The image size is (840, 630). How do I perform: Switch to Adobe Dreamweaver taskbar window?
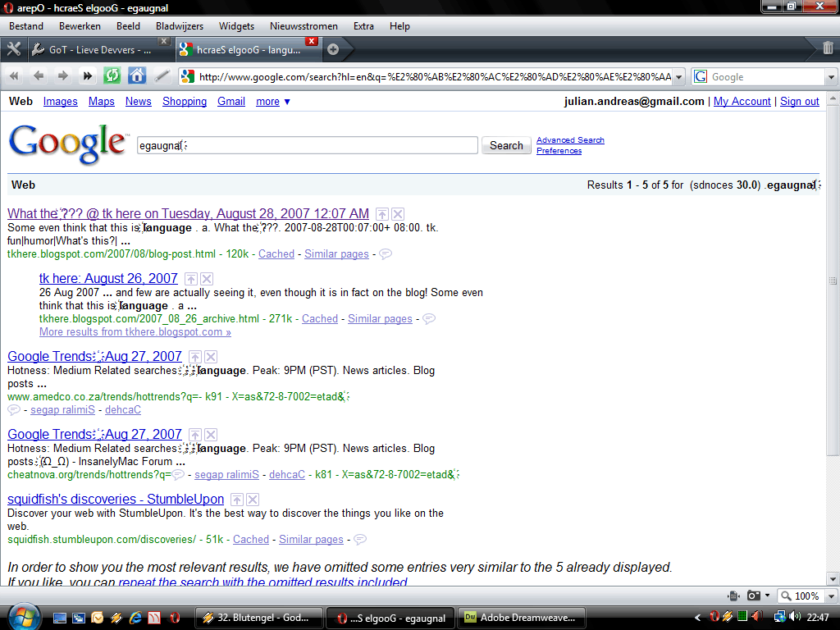[x=521, y=618]
